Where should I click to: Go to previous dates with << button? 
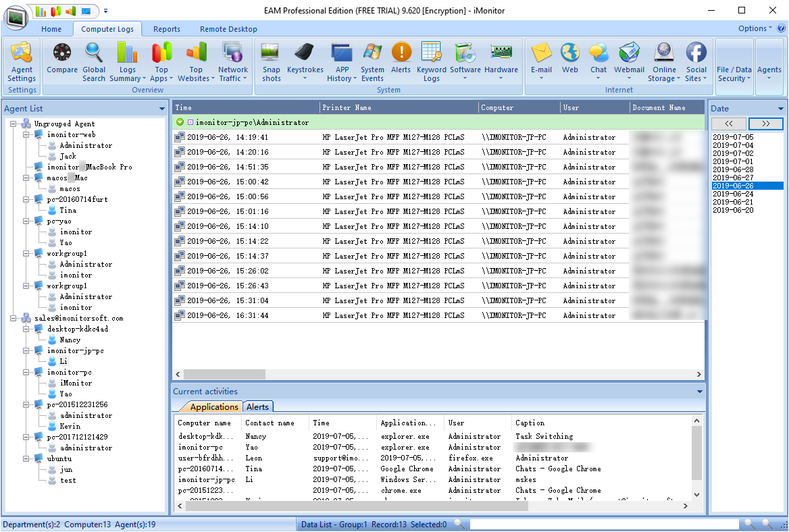pyautogui.click(x=728, y=123)
